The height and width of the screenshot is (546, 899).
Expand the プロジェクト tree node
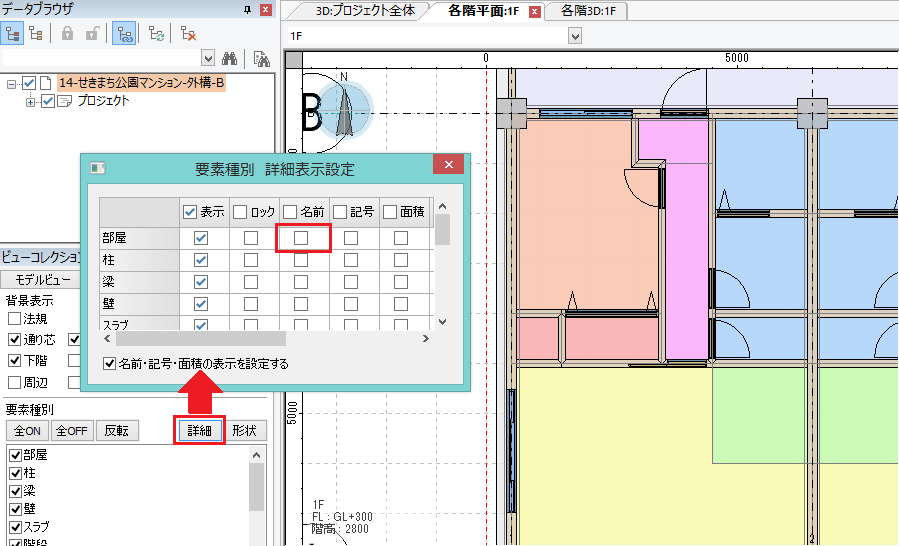pos(30,101)
